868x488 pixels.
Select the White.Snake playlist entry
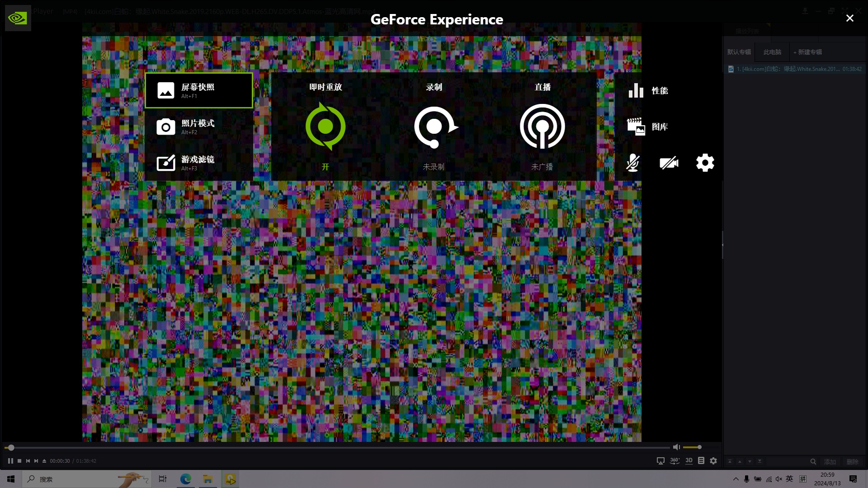tap(795, 69)
